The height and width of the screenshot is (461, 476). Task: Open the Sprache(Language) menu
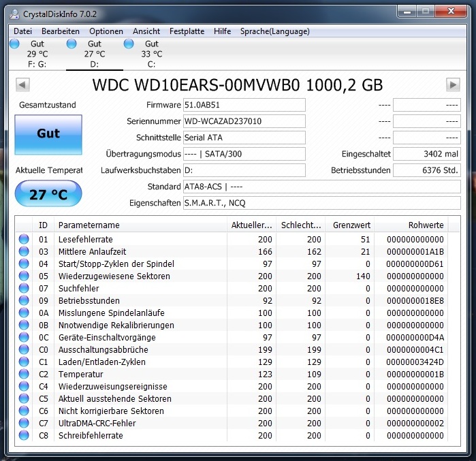click(x=275, y=31)
